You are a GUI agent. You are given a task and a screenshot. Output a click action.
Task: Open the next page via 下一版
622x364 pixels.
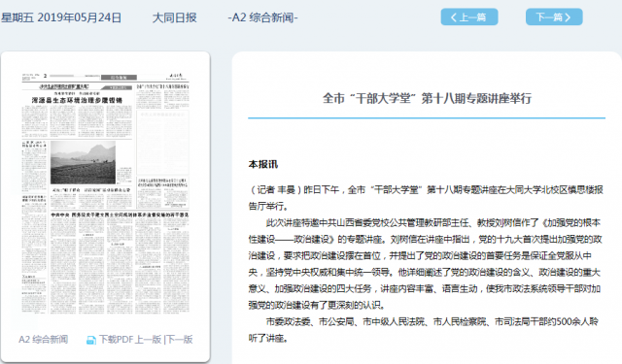tap(179, 340)
